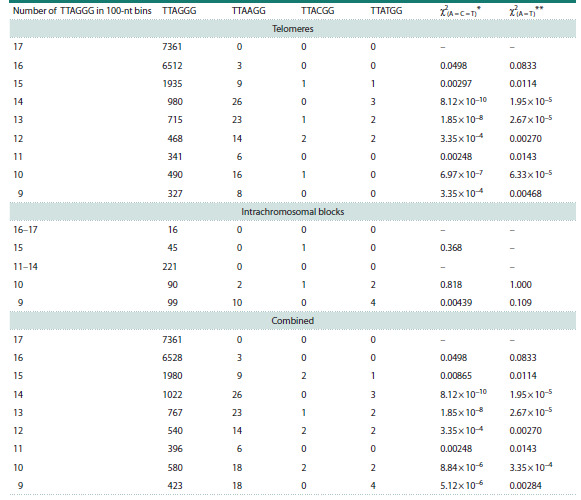Pick the 715 cell

click(x=175, y=120)
